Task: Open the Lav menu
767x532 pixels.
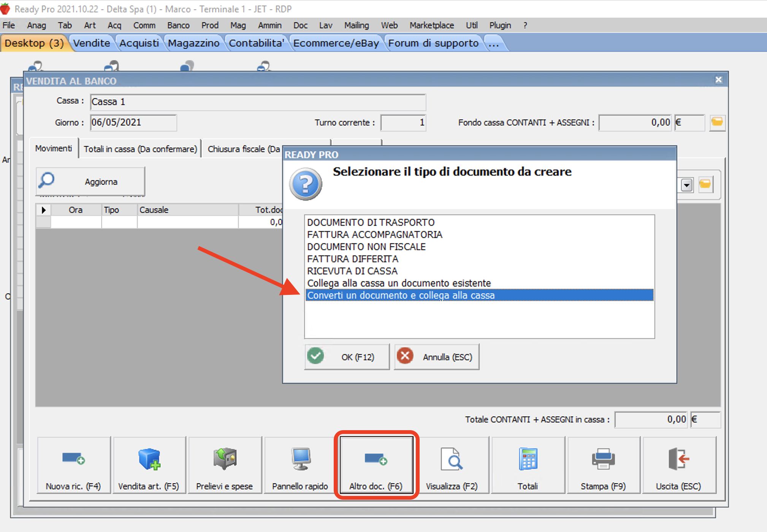Action: [326, 25]
